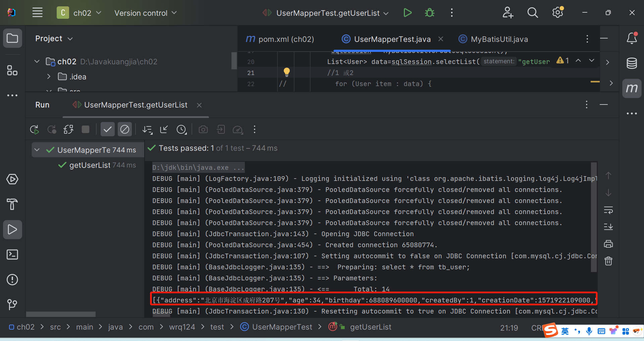Click line:column indicator 21:19

(x=509, y=328)
